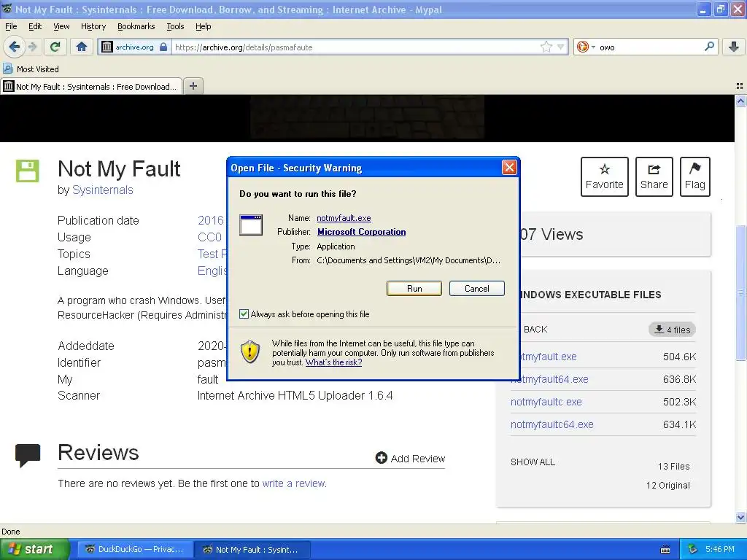Screen dimensions: 747x560
Task: Click the Forward navigation arrow
Action: 32,47
